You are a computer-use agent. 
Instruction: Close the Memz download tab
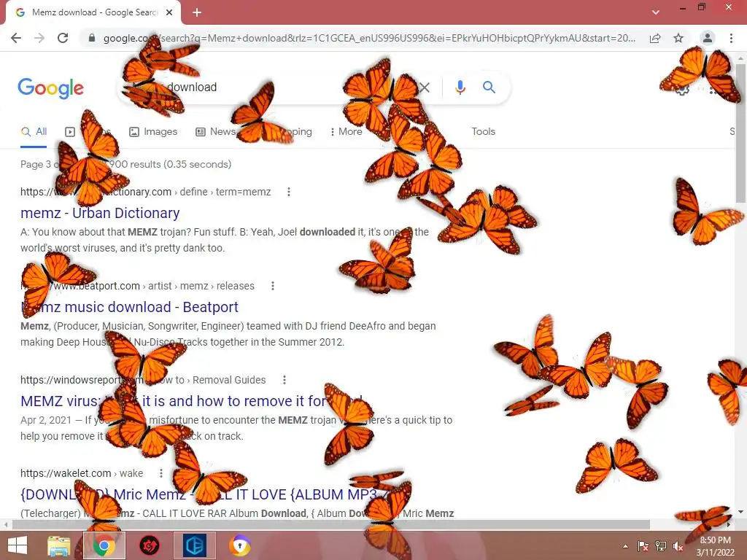(169, 12)
